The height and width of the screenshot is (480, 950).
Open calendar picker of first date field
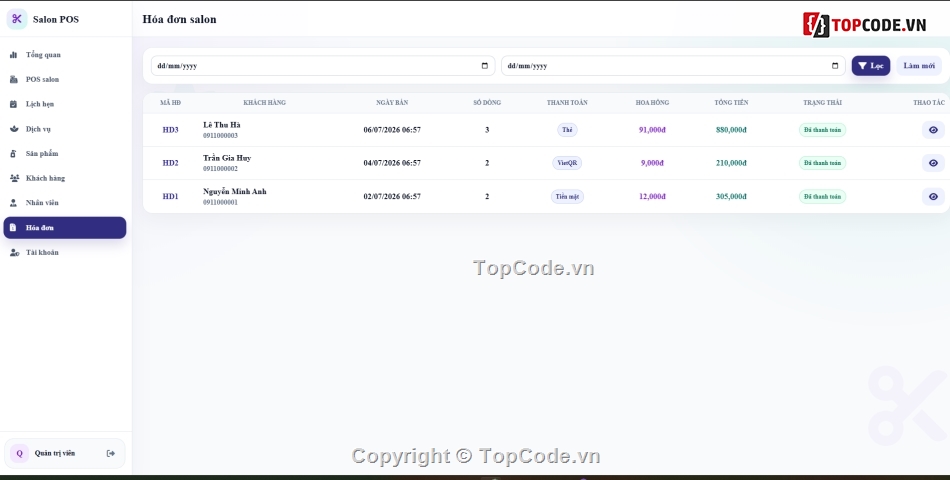pos(485,65)
